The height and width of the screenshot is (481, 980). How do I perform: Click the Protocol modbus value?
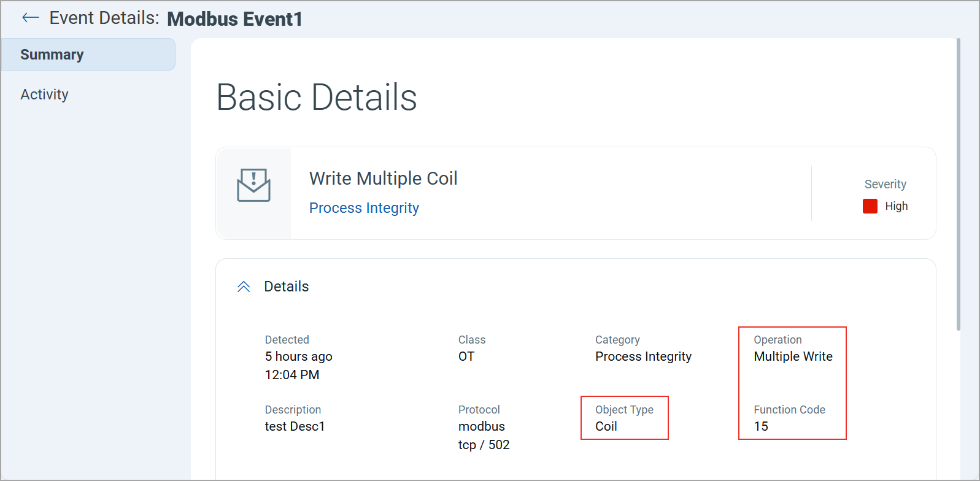click(x=481, y=426)
